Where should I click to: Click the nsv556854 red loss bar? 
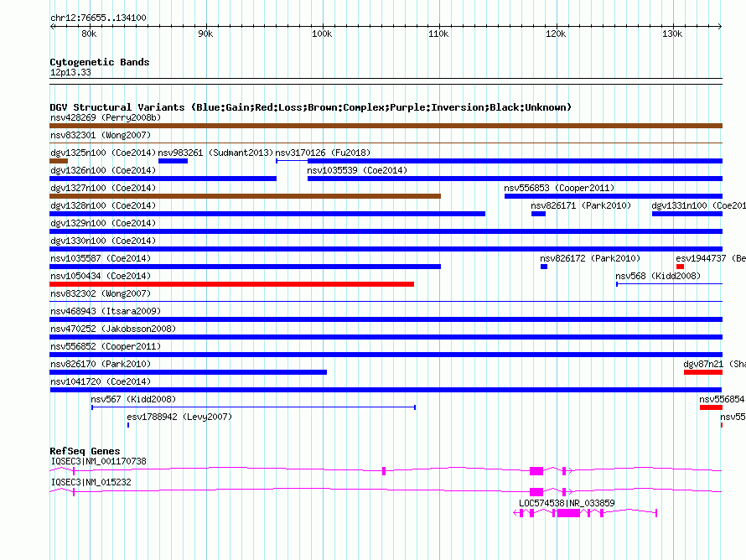click(x=711, y=407)
